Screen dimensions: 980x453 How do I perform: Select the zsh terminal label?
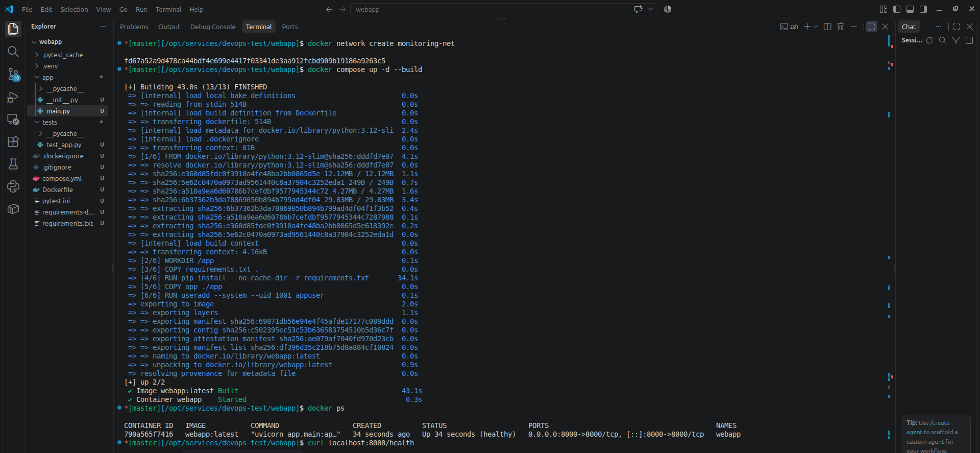[x=790, y=27]
